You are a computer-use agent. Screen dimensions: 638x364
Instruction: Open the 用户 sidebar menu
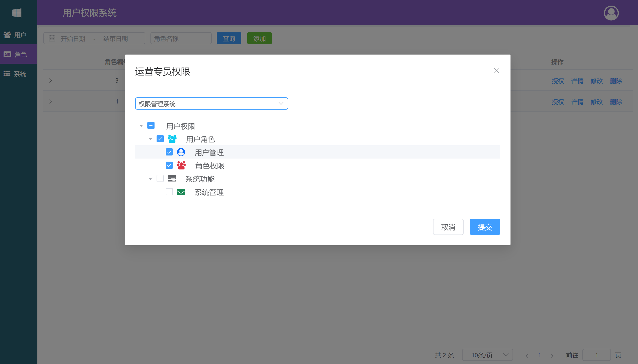tap(19, 35)
